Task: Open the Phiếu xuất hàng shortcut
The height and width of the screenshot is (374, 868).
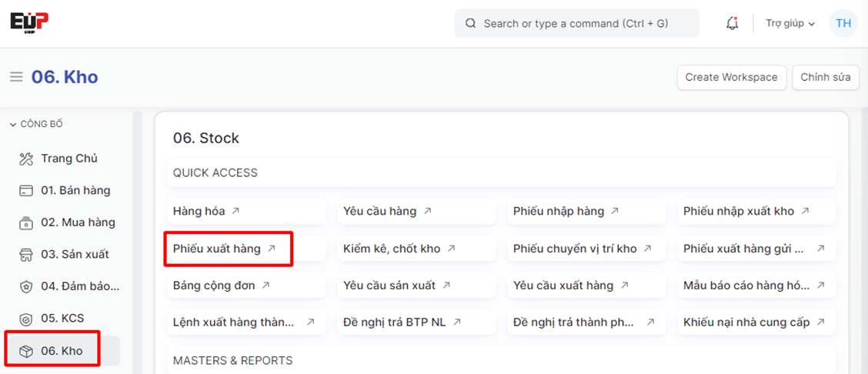Action: (216, 249)
